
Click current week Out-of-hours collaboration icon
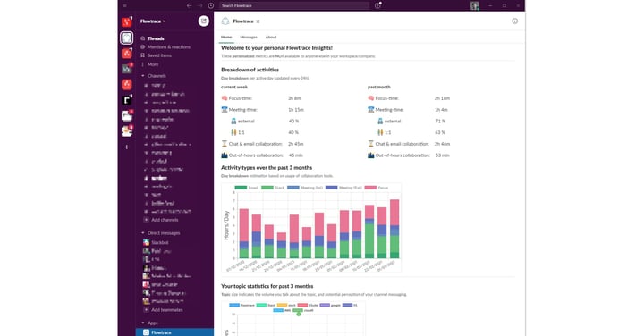pos(225,155)
